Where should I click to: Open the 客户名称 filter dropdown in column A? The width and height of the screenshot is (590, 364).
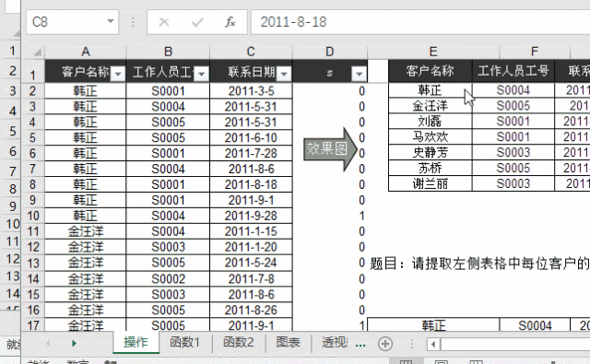click(x=118, y=74)
